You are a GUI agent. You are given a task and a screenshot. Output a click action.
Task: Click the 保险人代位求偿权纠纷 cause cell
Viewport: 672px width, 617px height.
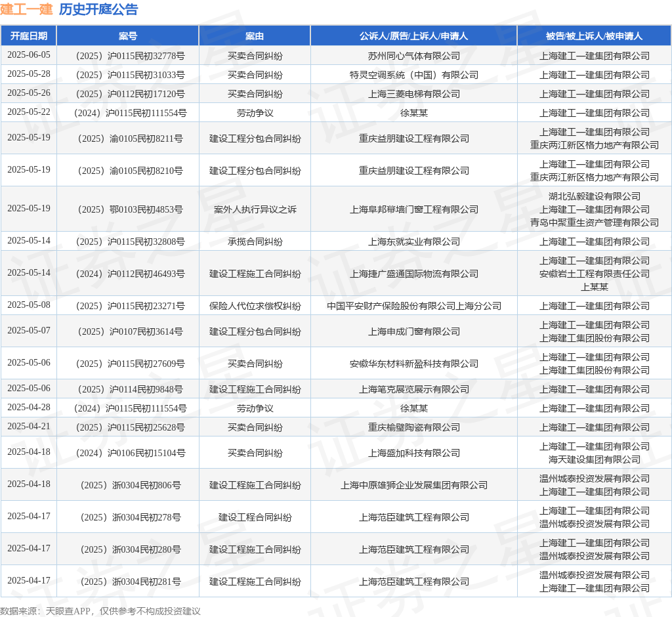pos(255,306)
